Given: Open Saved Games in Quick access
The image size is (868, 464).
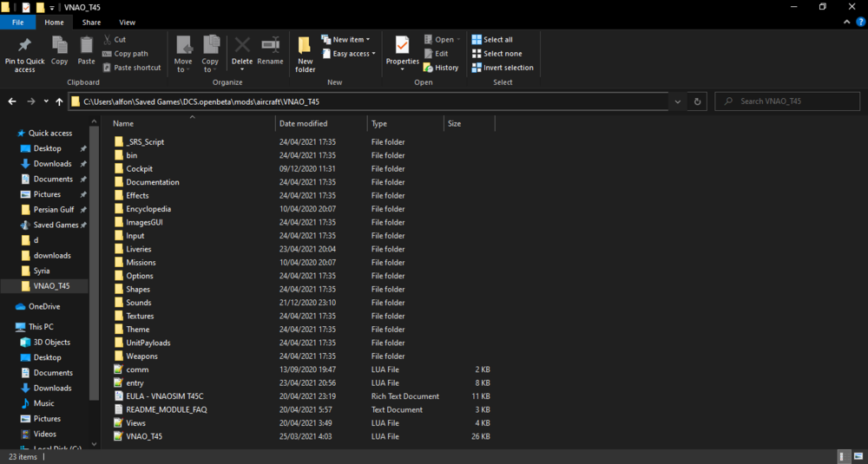Looking at the screenshot, I should click(56, 225).
